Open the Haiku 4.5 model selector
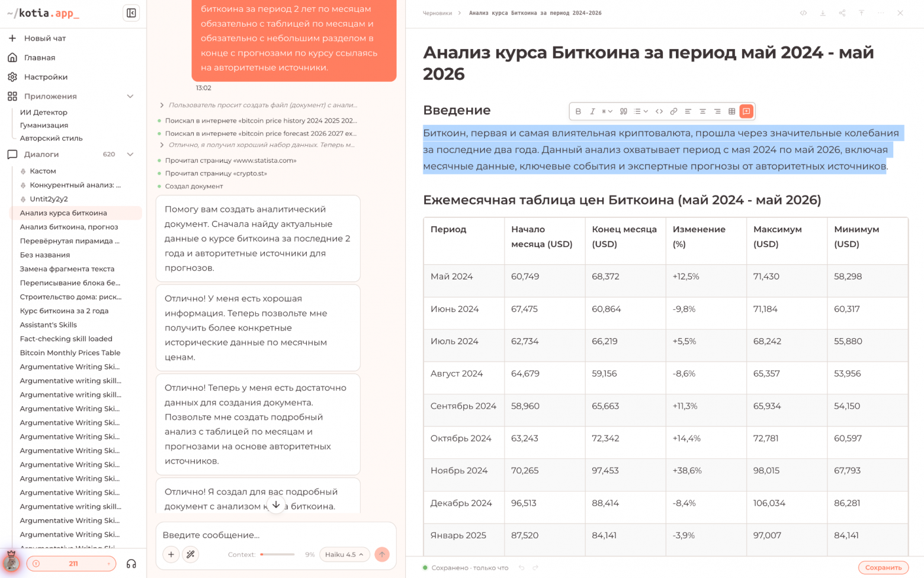Screen dimensions: 924x578 click(x=345, y=554)
